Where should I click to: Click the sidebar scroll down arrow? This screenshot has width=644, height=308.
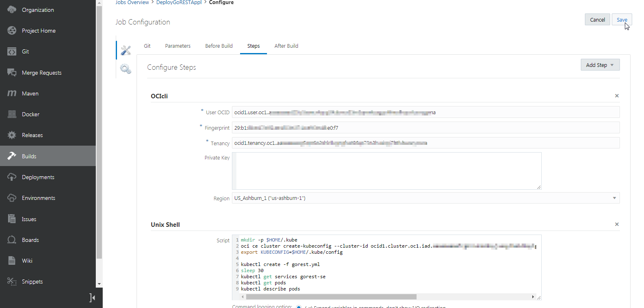[99, 284]
